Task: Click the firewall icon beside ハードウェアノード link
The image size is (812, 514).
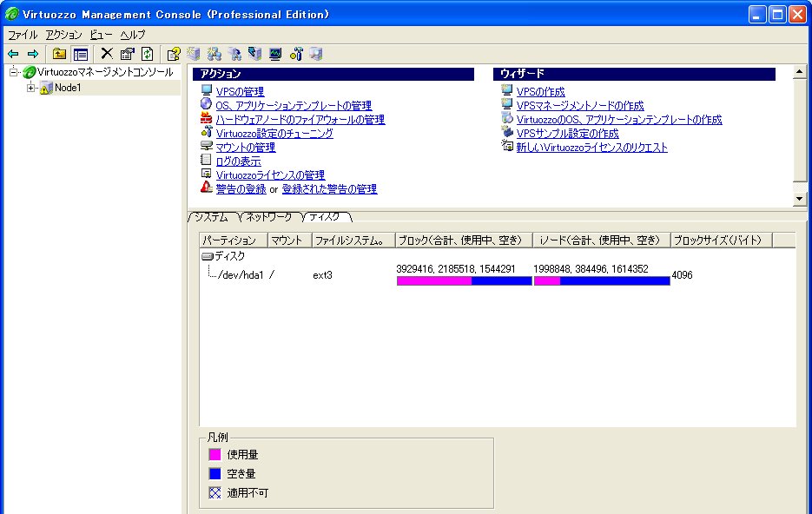Action: click(207, 119)
